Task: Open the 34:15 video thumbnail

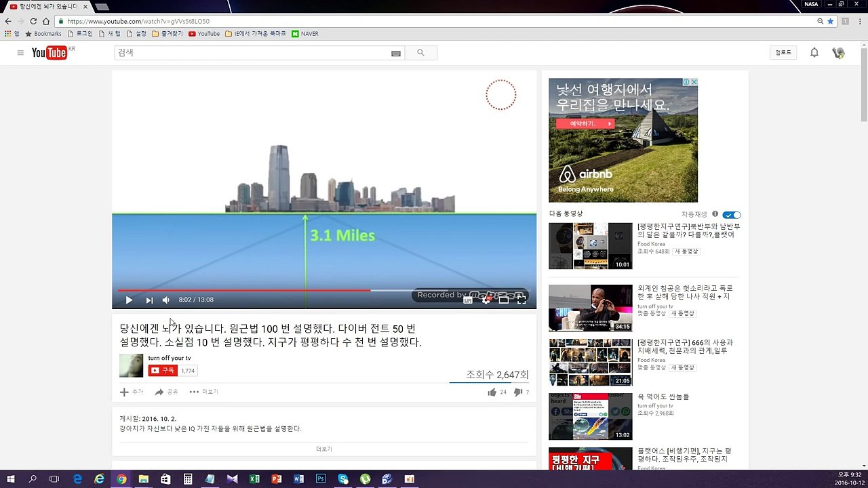Action: tap(591, 308)
